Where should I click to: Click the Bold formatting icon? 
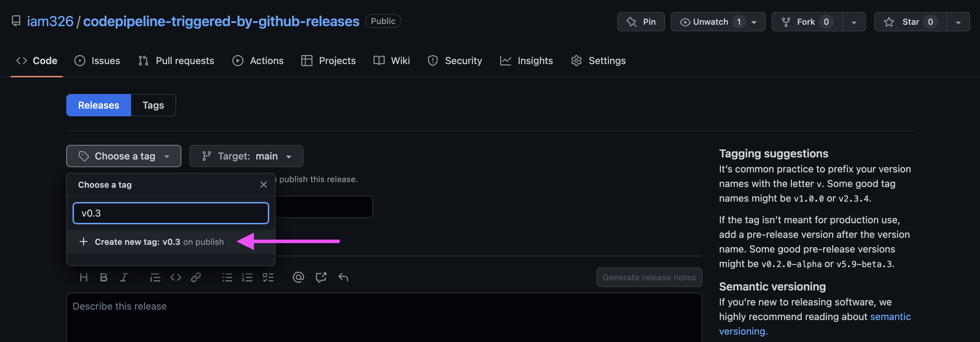(x=104, y=277)
